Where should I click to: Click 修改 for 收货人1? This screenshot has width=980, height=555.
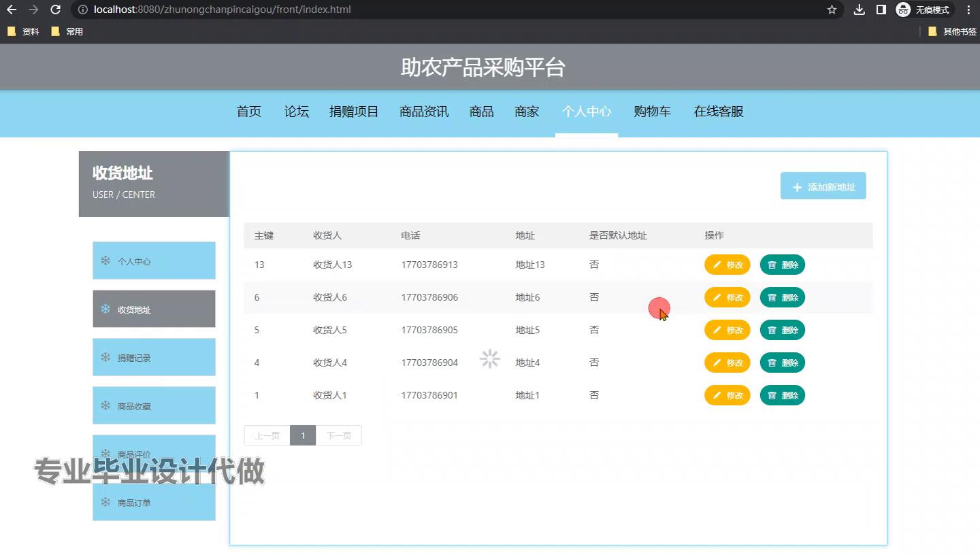coord(727,395)
